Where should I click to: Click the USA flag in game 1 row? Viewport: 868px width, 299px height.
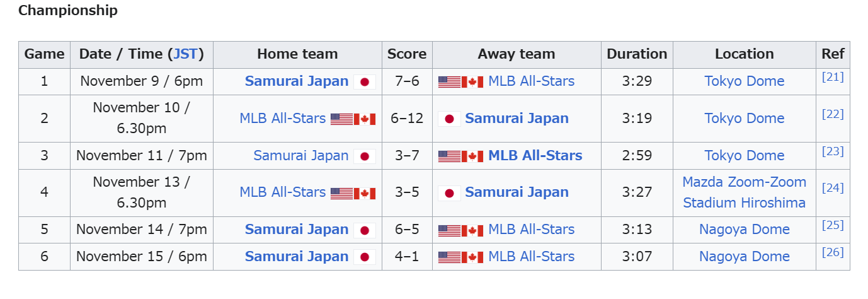coord(449,82)
